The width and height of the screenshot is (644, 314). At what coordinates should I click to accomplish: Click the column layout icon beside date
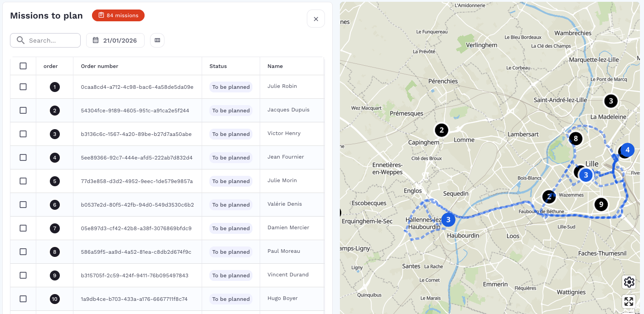pyautogui.click(x=157, y=40)
